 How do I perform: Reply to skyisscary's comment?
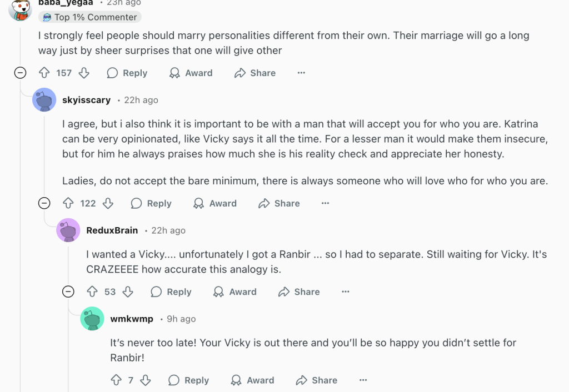click(x=151, y=203)
